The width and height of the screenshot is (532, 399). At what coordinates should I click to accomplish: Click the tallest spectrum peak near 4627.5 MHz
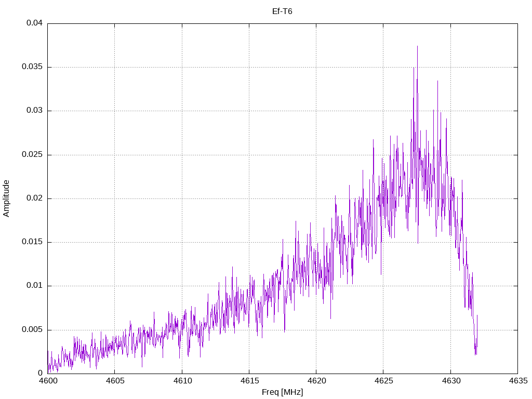pyautogui.click(x=417, y=46)
